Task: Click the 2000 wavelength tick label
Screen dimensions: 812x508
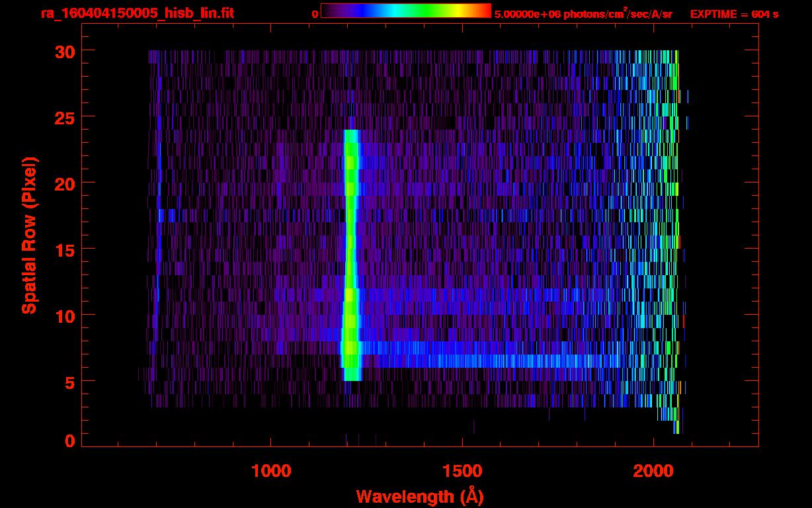Action: pos(653,471)
